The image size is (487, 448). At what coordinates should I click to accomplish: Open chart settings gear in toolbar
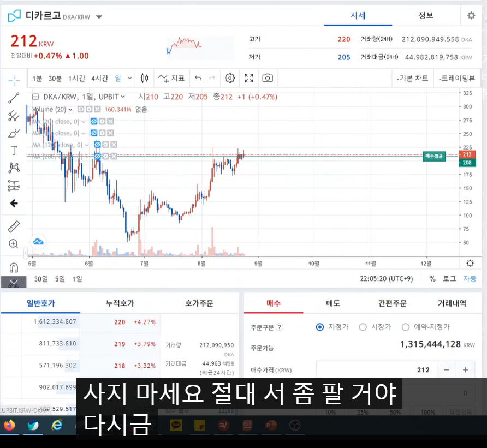point(230,78)
